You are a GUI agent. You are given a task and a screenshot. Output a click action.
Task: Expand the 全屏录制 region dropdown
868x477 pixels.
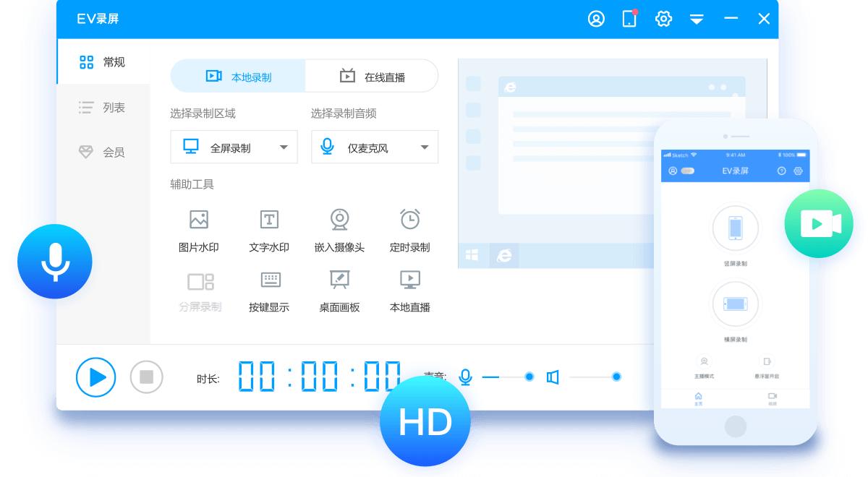pyautogui.click(x=234, y=147)
